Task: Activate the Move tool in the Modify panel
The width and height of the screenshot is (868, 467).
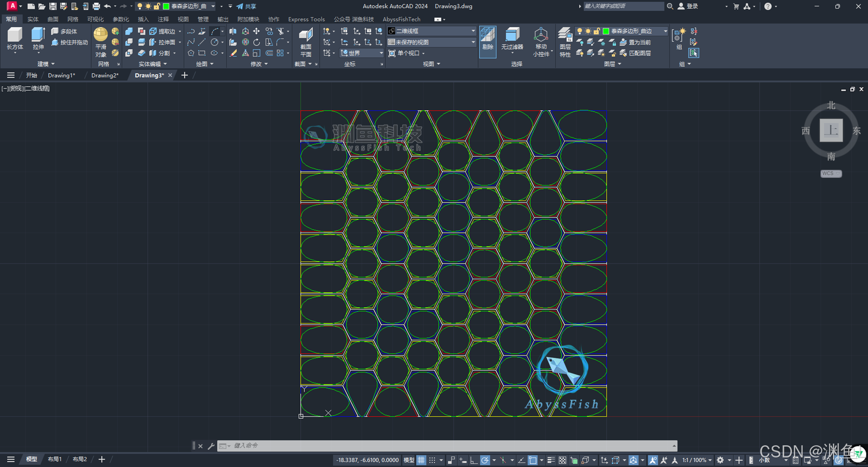Action: [x=256, y=31]
